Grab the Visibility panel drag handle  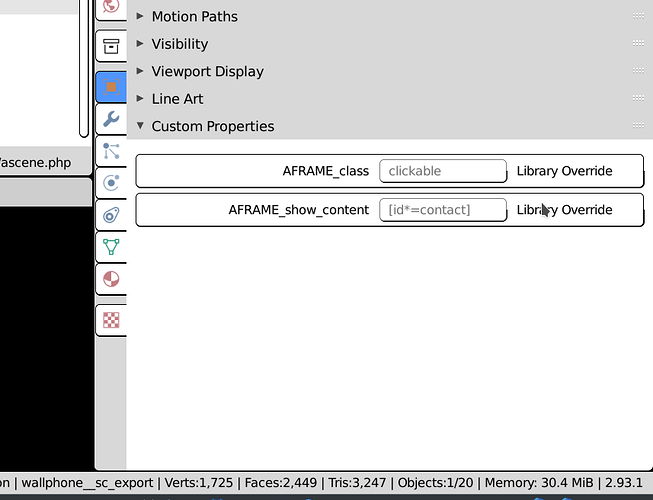coord(638,43)
